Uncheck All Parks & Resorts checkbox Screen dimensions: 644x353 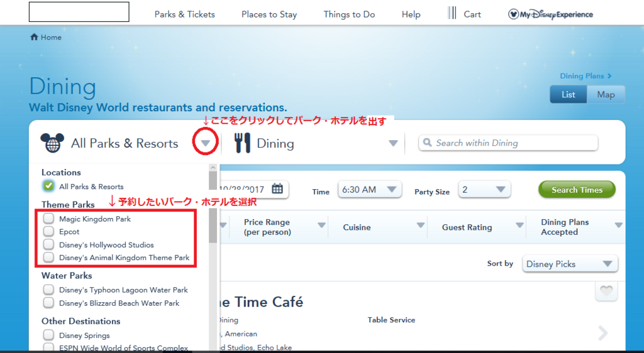click(48, 186)
